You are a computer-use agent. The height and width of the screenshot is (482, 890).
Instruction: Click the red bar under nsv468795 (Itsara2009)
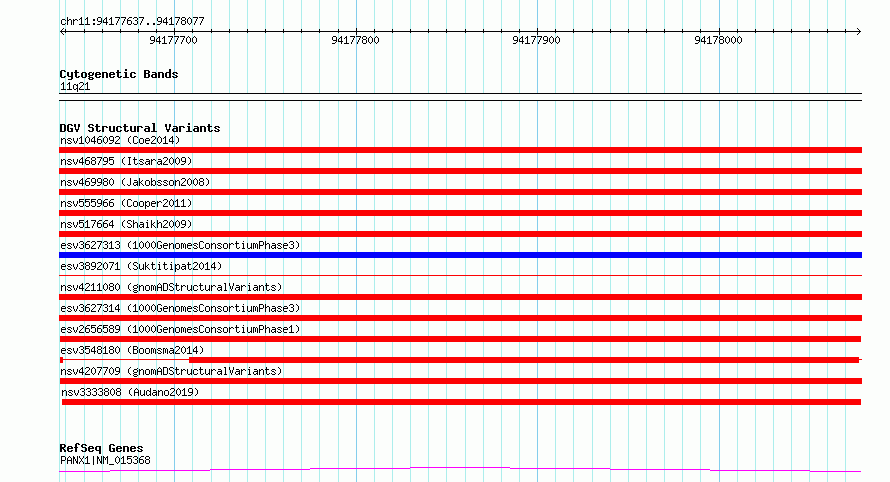coord(460,171)
